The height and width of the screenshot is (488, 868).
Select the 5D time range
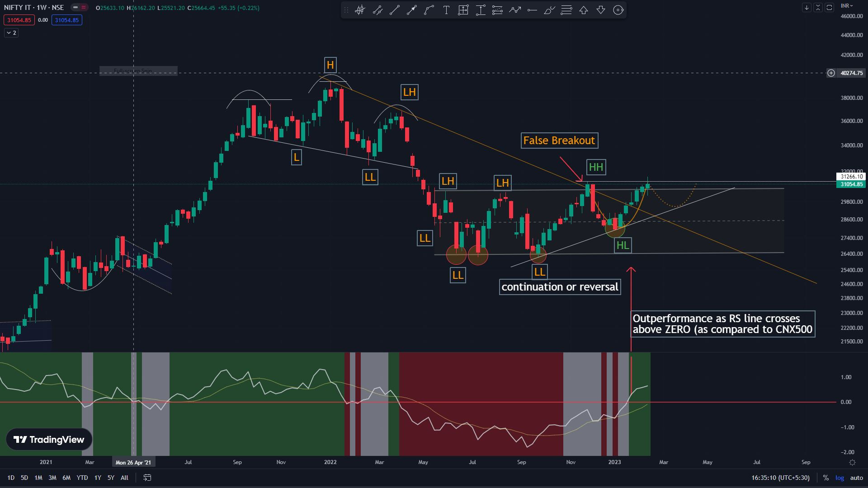click(24, 478)
